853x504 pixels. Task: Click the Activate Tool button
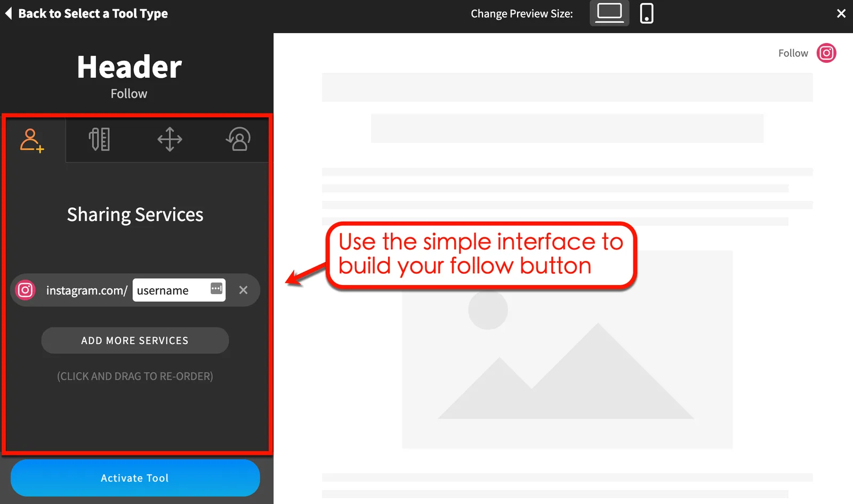[x=135, y=478]
